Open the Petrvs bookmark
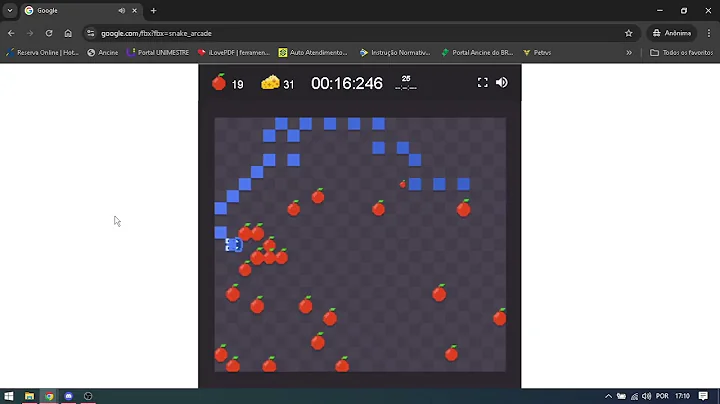720x404 pixels. pos(537,53)
